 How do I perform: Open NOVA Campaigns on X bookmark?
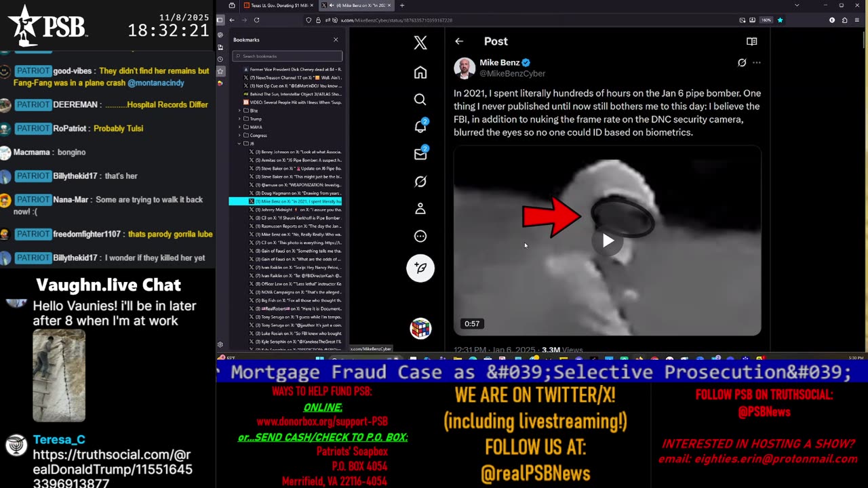coord(294,292)
